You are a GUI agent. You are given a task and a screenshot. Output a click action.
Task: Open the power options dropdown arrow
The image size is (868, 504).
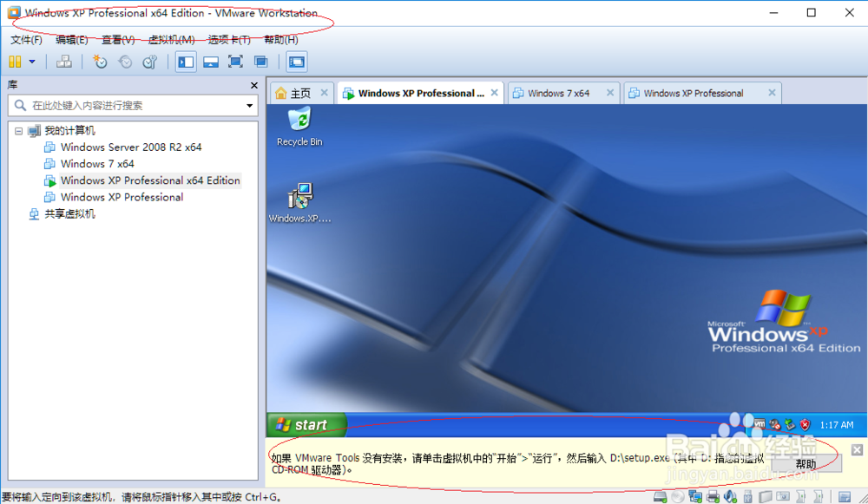tap(32, 62)
